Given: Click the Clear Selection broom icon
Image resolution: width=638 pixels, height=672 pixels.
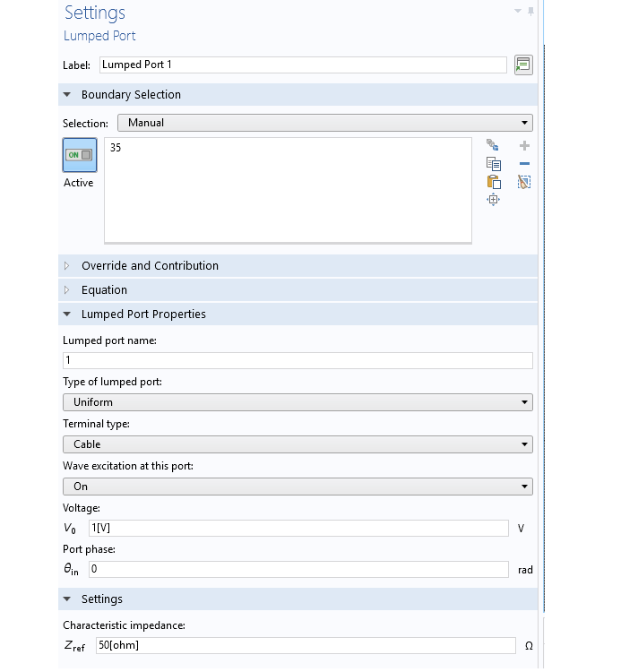Looking at the screenshot, I should (524, 182).
